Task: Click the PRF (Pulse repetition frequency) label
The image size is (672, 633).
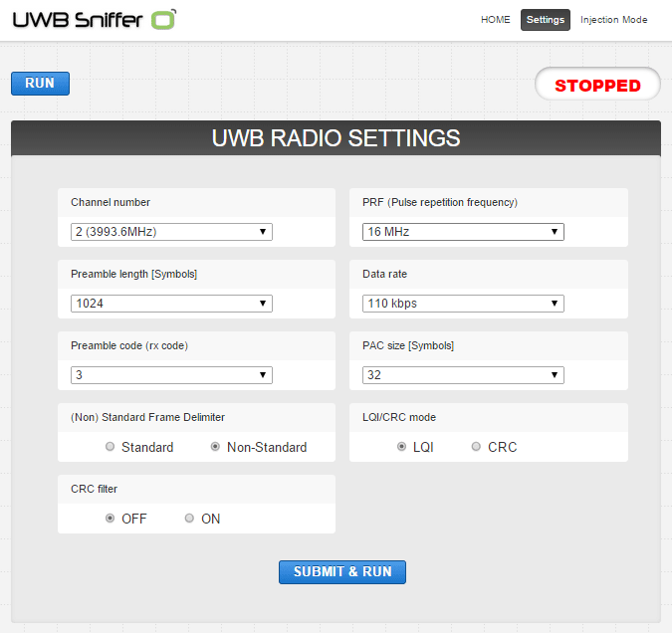Action: (x=440, y=202)
